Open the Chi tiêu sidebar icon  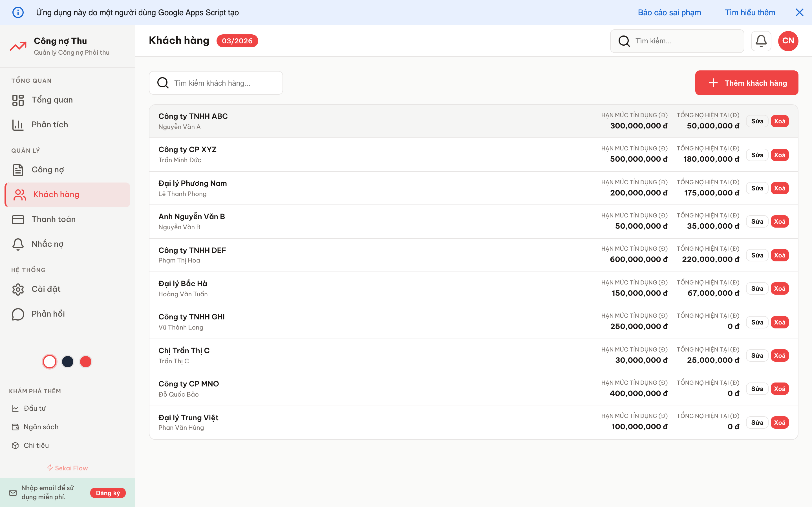16,445
